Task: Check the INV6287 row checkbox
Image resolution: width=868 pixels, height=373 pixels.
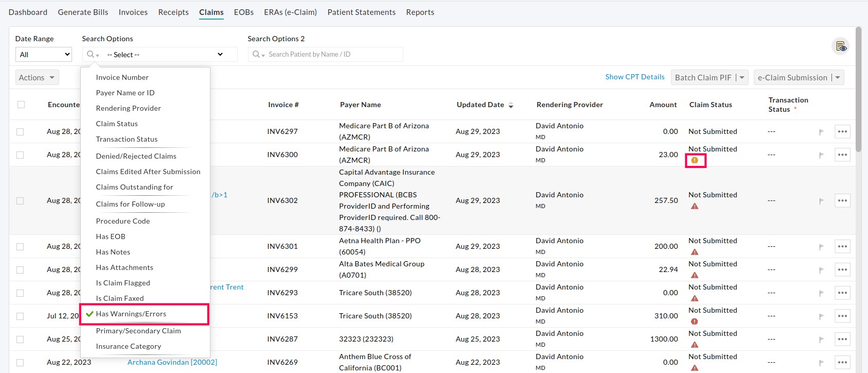Action: pos(20,340)
